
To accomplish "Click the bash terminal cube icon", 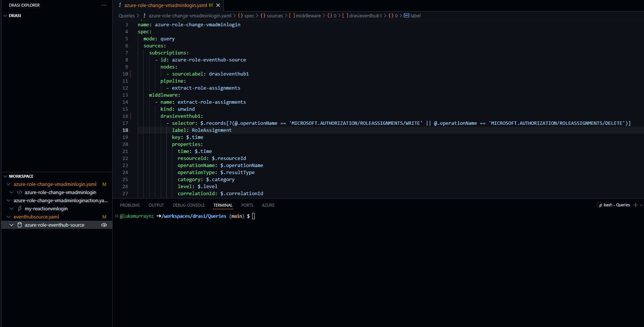I will [x=600, y=205].
